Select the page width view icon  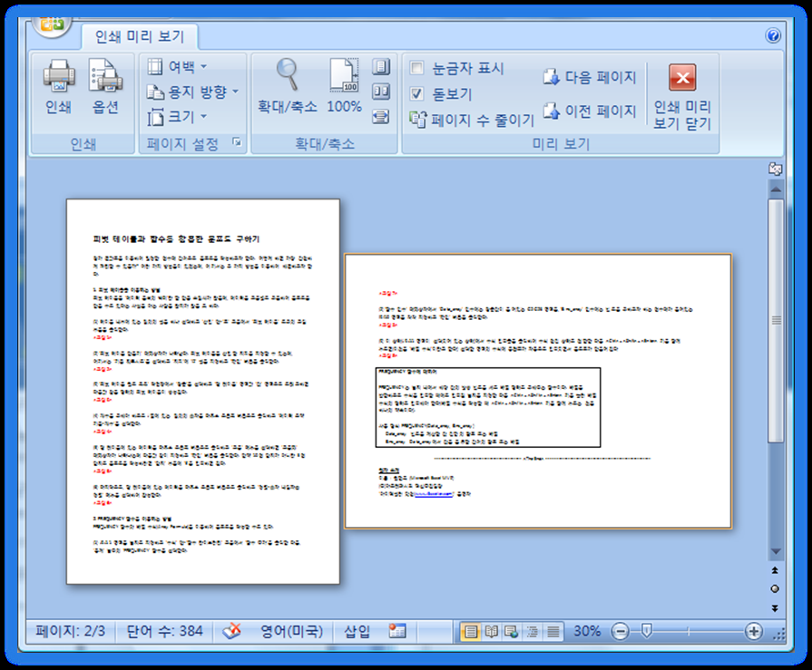pyautogui.click(x=381, y=116)
